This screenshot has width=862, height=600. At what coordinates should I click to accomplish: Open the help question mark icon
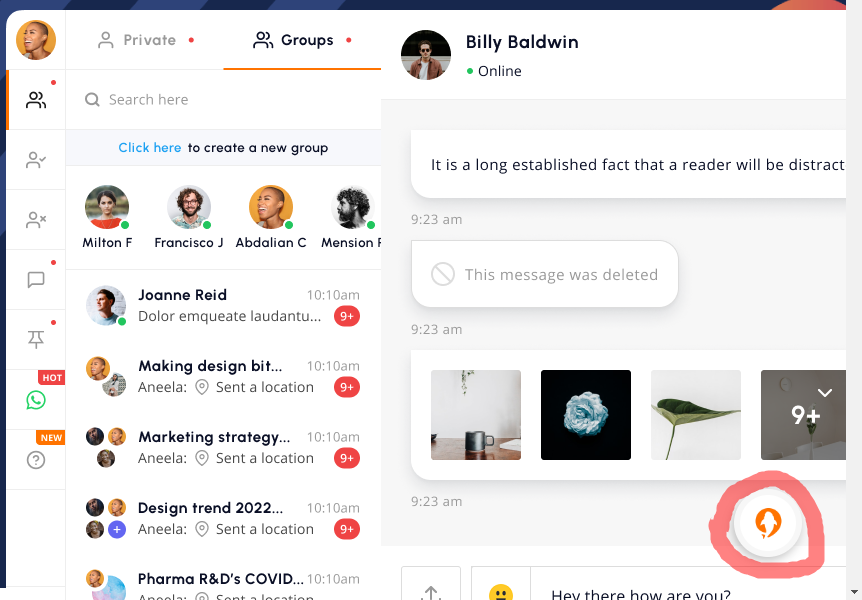pyautogui.click(x=36, y=460)
